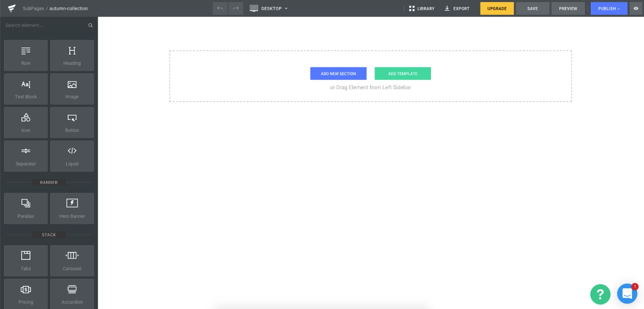The image size is (644, 309).
Task: Add a Row element from sidebar
Action: click(x=26, y=55)
